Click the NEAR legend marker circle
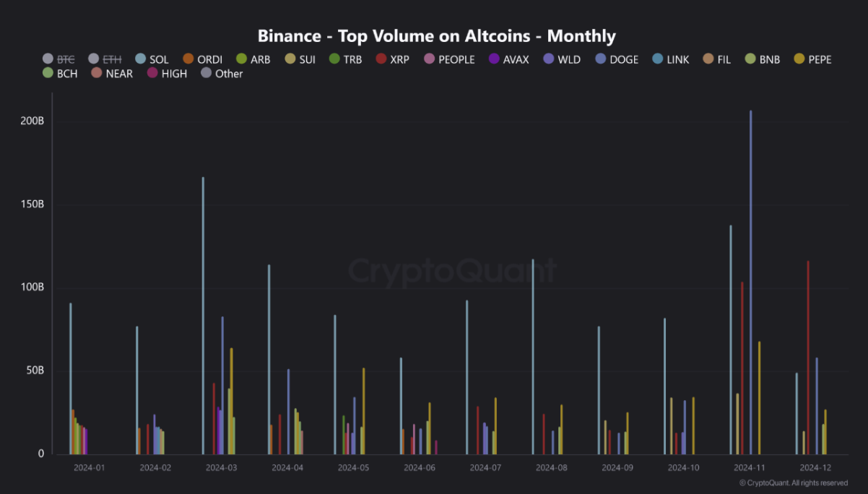 [x=96, y=73]
